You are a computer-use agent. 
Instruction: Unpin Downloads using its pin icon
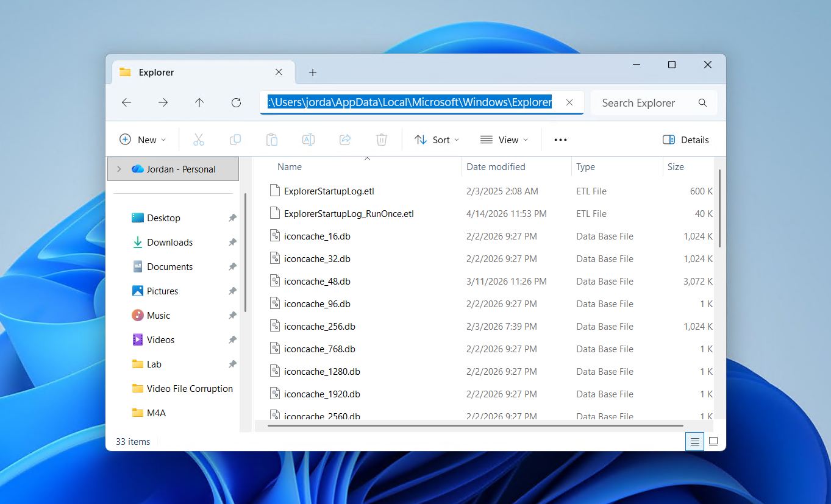click(232, 242)
